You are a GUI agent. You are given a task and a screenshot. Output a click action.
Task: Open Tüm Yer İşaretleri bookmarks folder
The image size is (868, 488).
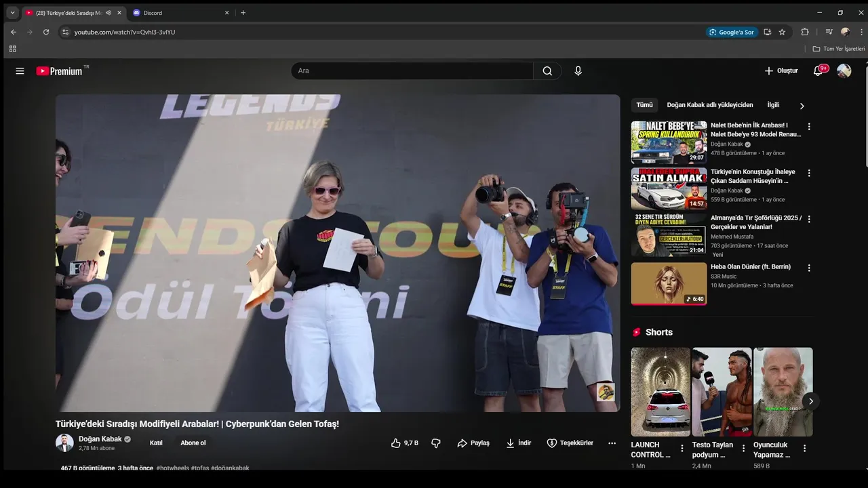pos(839,49)
